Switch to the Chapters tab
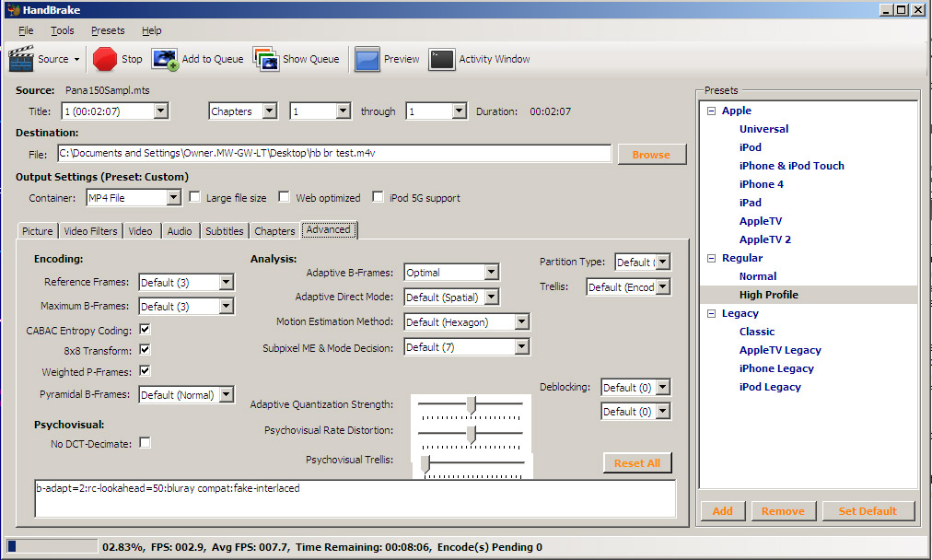 pos(274,231)
